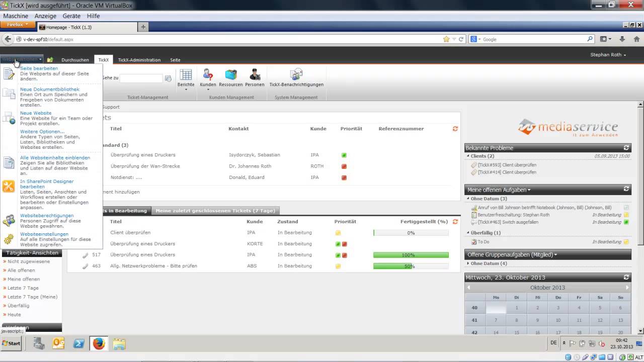Click the Firefox home icon
644x362 pixels.
click(x=636, y=39)
